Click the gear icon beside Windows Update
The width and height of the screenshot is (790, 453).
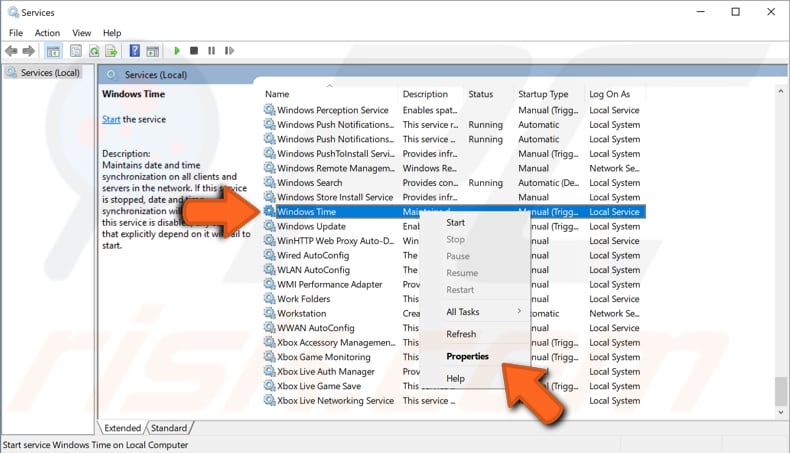[270, 226]
